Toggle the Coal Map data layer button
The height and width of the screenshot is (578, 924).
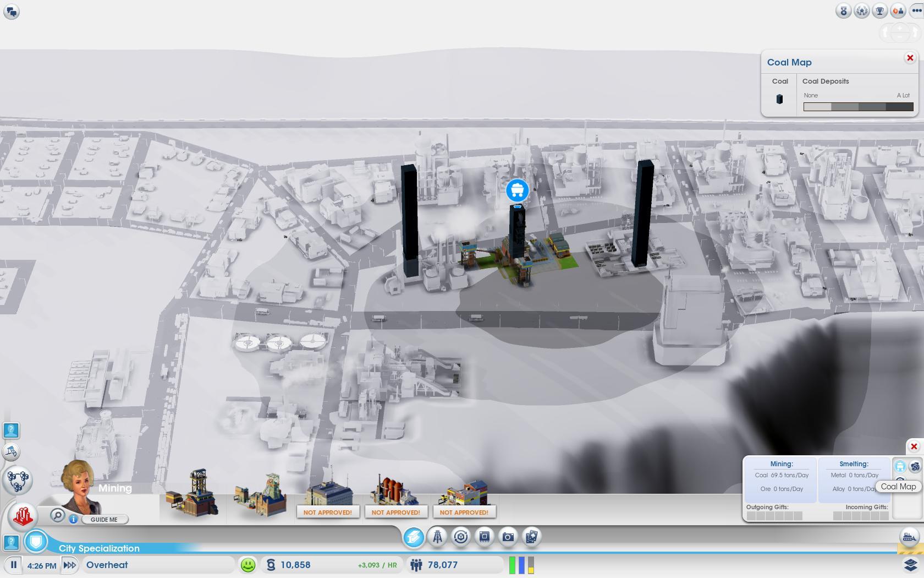click(900, 467)
